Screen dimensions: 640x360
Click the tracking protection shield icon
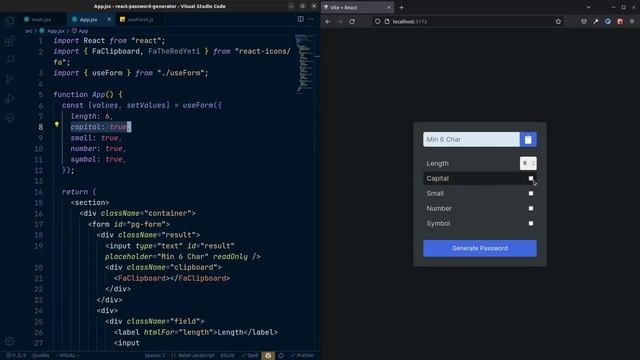click(378, 21)
